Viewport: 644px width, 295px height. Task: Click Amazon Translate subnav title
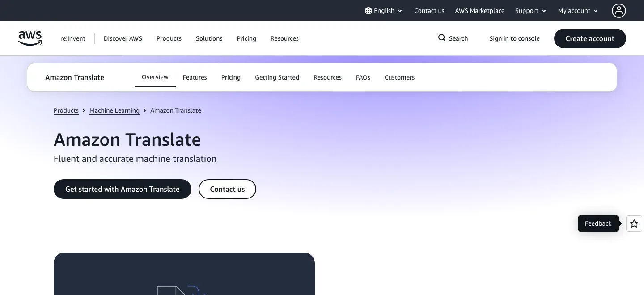75,77
